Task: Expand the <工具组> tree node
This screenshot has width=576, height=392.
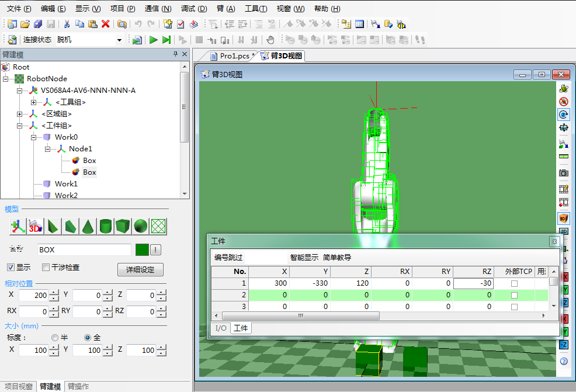Action: coord(34,102)
